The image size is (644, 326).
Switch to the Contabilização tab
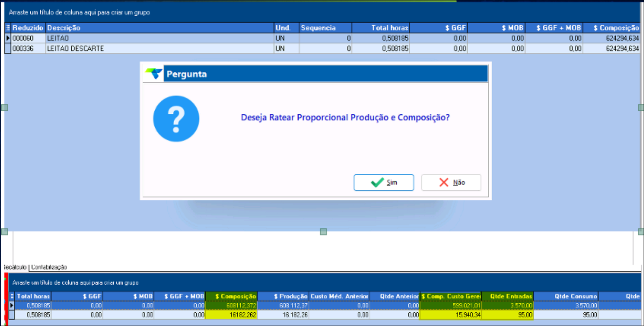(49, 267)
